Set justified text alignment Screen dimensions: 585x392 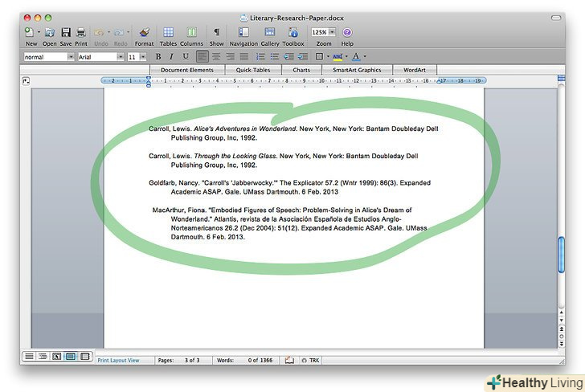(x=244, y=57)
